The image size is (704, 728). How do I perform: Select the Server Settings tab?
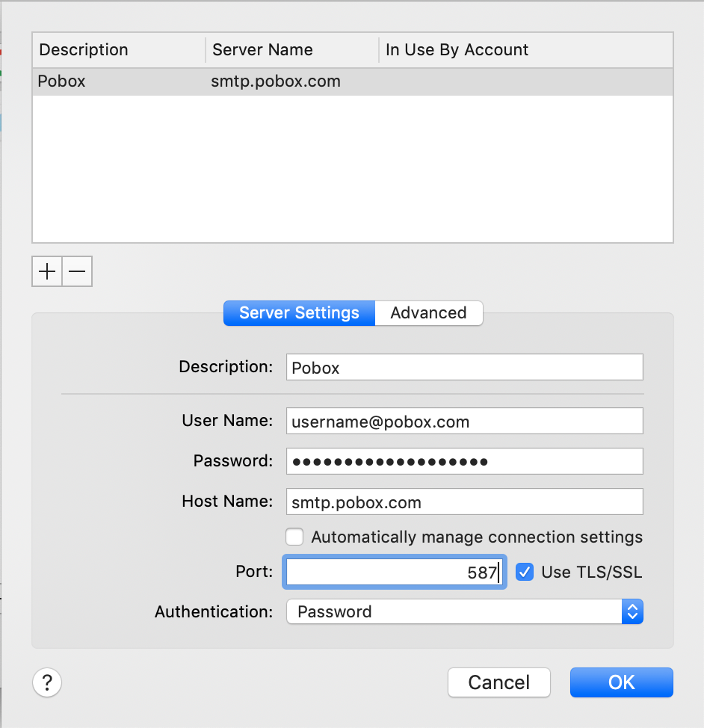click(x=299, y=313)
